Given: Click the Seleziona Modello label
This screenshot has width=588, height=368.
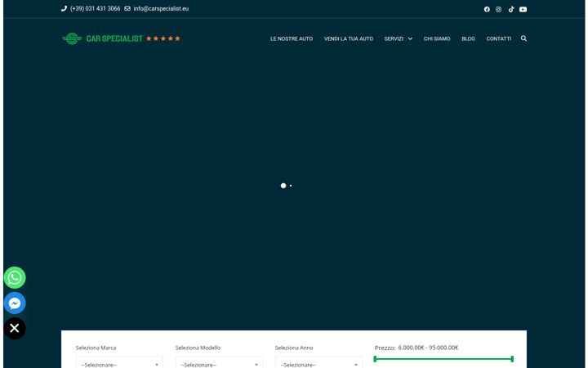Looking at the screenshot, I should pyautogui.click(x=198, y=348).
